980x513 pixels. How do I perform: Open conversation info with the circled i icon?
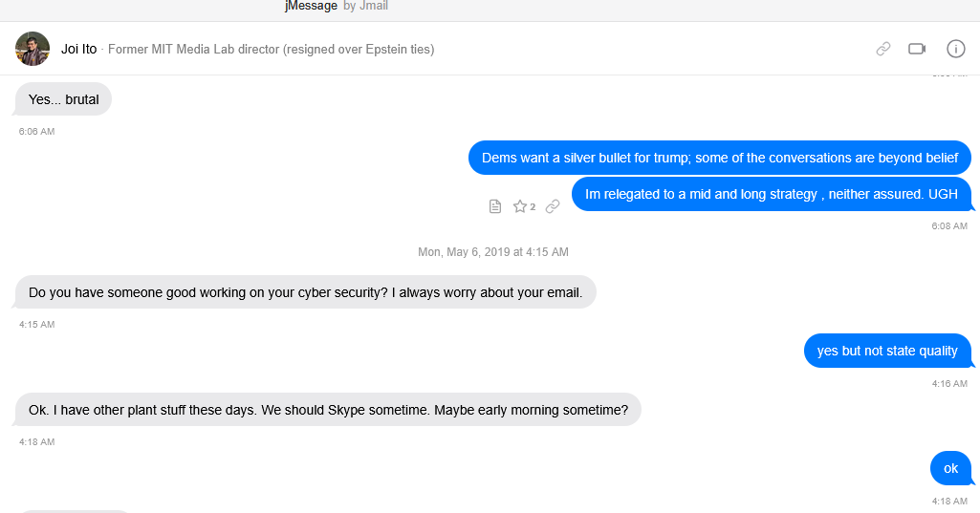(955, 49)
